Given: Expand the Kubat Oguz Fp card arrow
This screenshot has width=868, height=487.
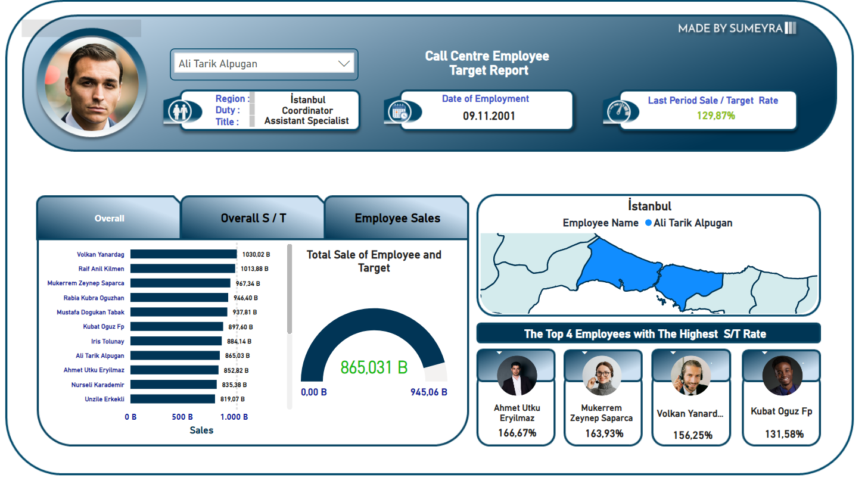Looking at the screenshot, I should click(x=764, y=353).
